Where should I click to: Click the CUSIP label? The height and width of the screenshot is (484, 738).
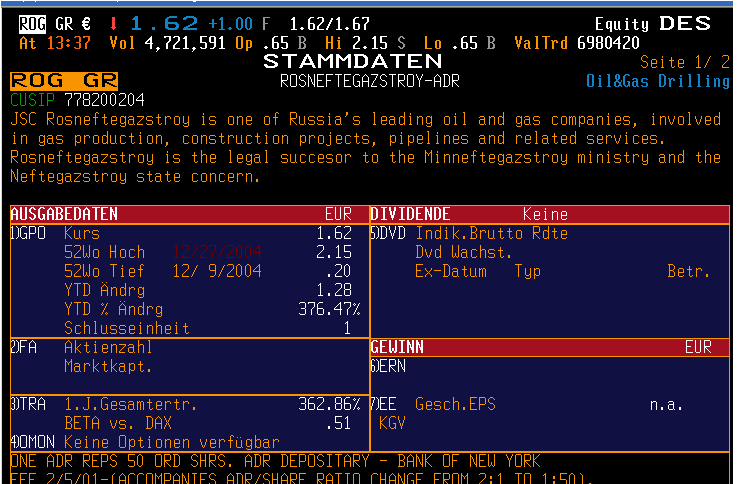(32, 100)
